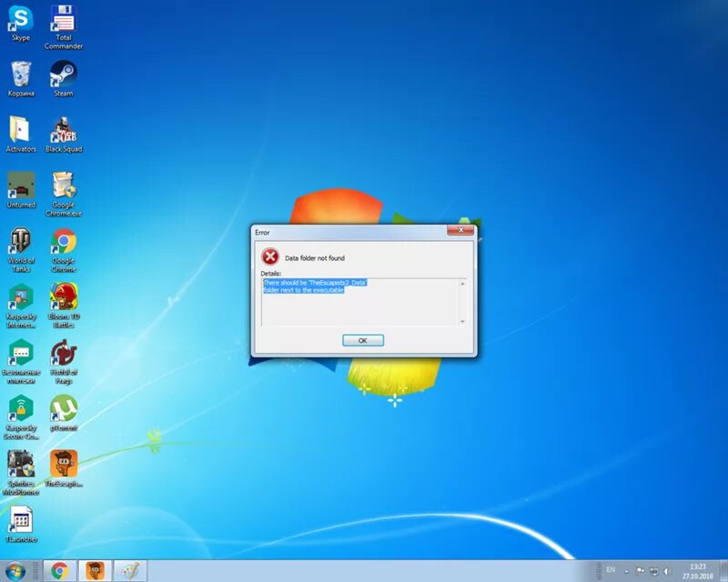
Task: Launch Total Commander from the desktop
Action: [63, 27]
